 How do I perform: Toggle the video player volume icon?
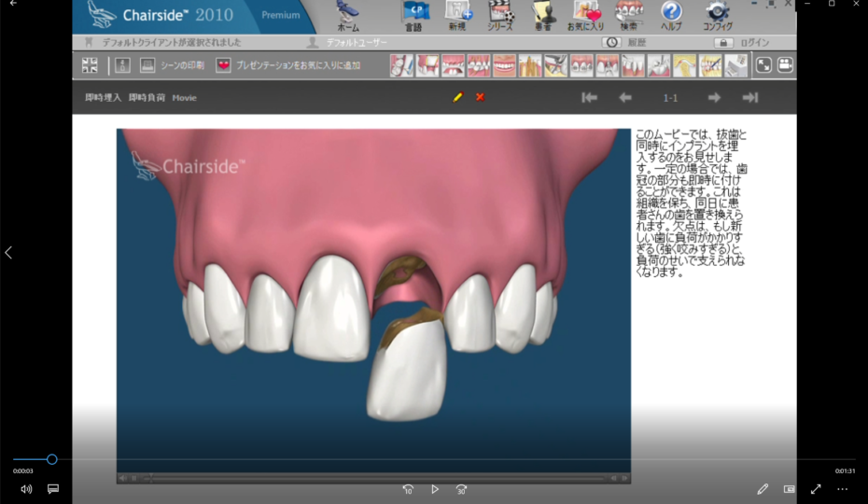[x=26, y=489]
